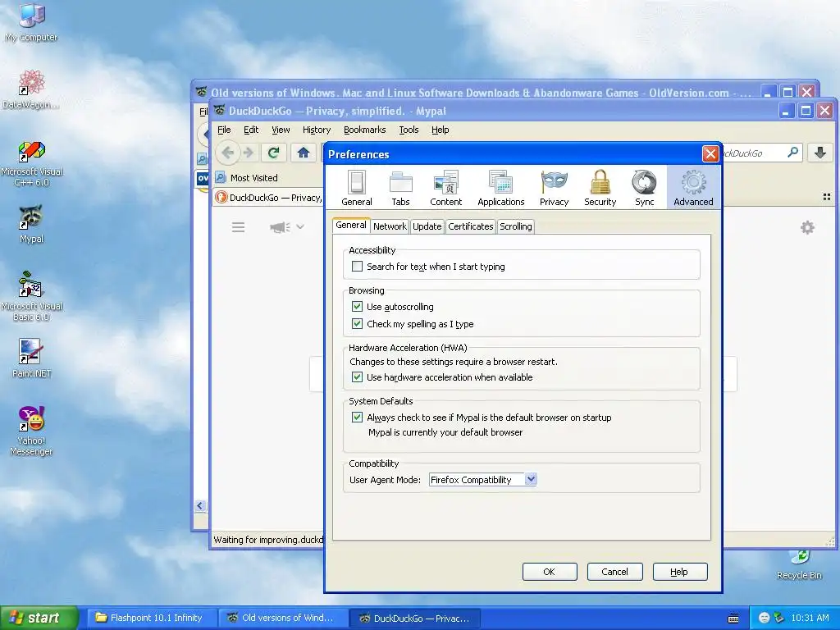Open the Bookmarks menu
840x630 pixels.
tap(364, 130)
